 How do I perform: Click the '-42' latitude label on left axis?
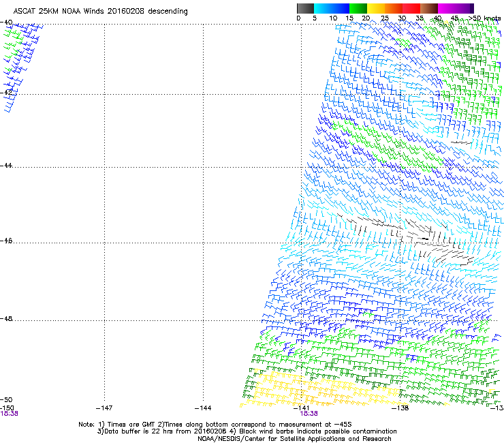(x=6, y=92)
